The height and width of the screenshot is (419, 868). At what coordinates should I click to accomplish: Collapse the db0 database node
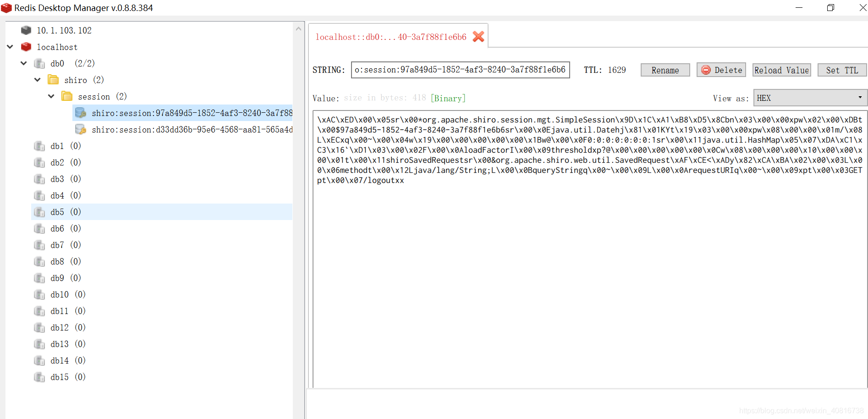[24, 63]
